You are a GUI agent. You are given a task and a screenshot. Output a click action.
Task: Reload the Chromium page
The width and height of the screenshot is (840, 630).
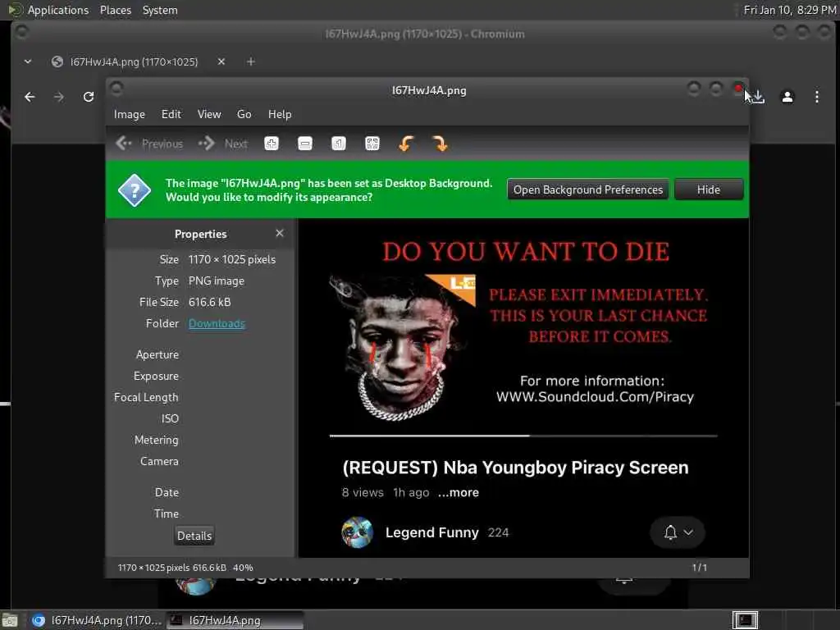point(89,97)
